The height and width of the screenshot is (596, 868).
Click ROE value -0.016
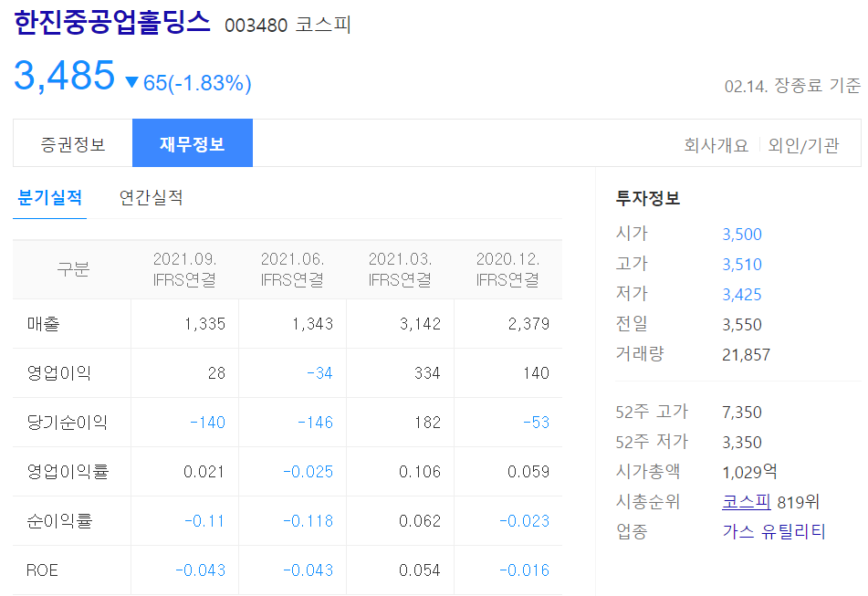[x=524, y=570]
